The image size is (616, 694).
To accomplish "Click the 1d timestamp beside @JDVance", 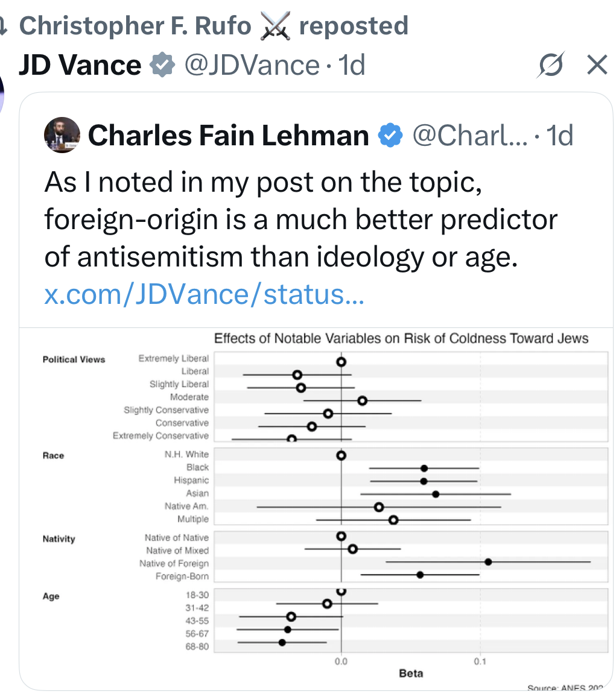I will tap(353, 65).
